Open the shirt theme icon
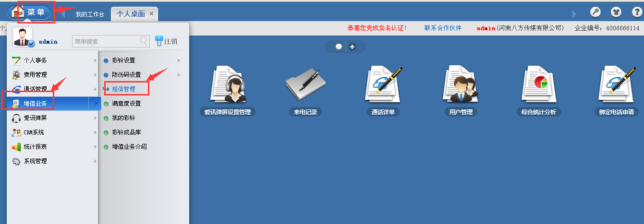 coord(616,12)
